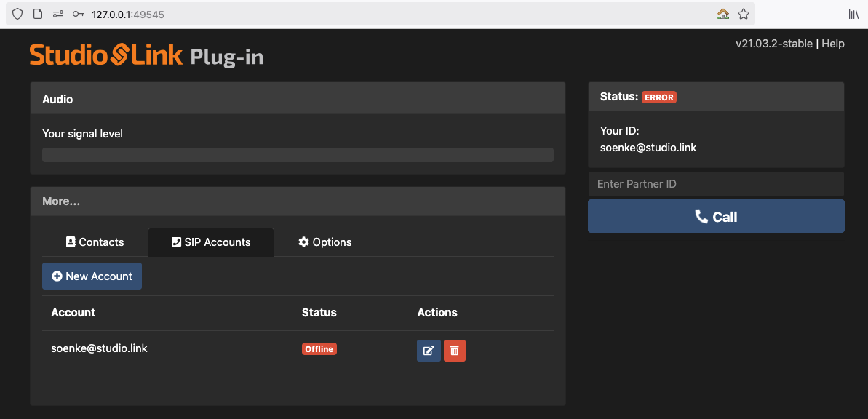Bookmark this page with the star icon
Screen dimensions: 868x419
744,14
